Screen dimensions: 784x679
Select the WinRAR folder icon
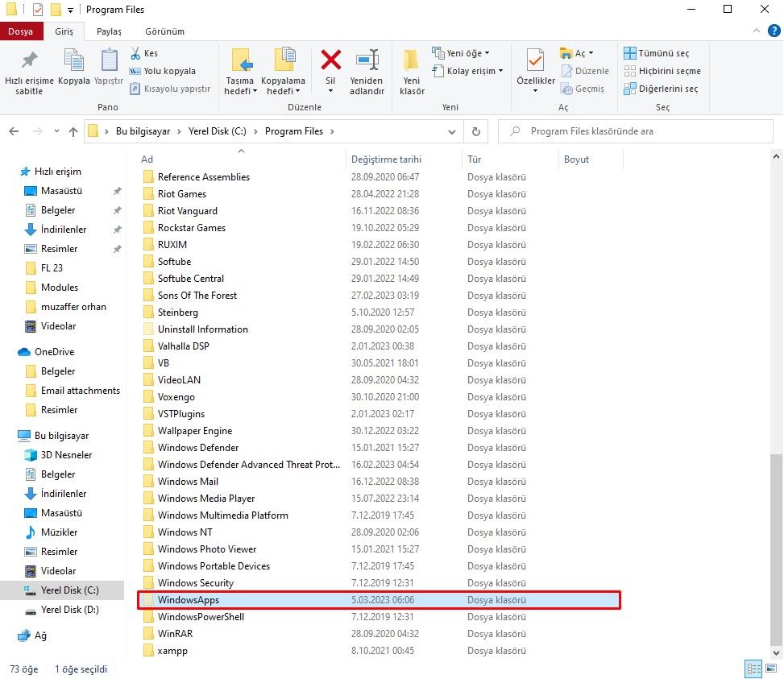pos(148,634)
